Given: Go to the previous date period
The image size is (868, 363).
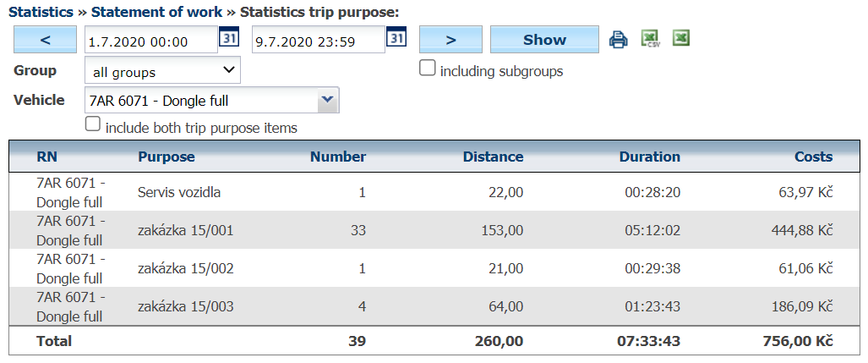Looking at the screenshot, I should click(x=46, y=40).
